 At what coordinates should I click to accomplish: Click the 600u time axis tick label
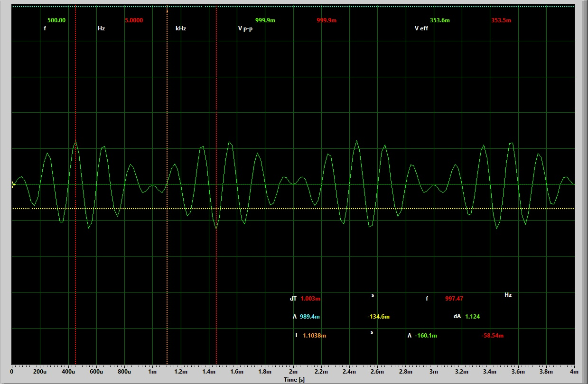pos(96,373)
